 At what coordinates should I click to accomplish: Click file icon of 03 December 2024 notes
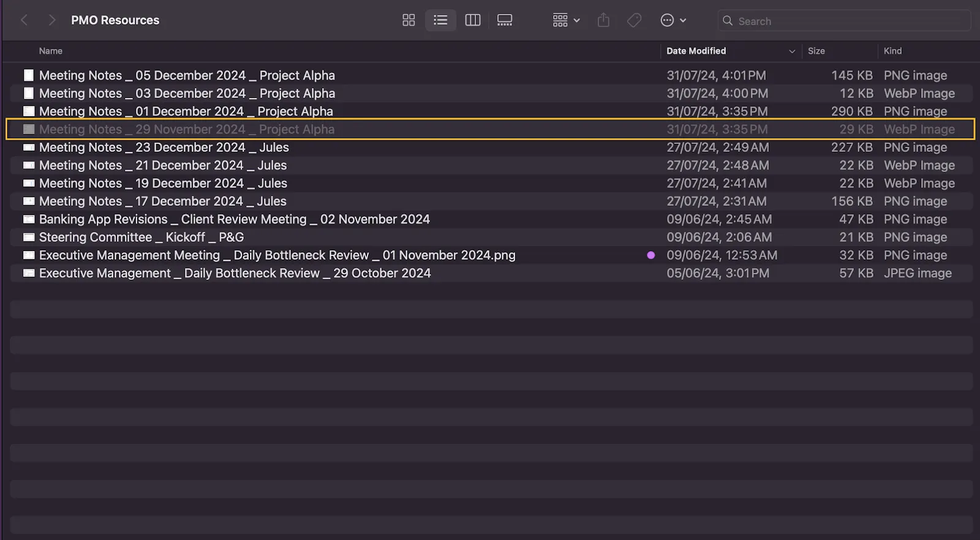28,93
